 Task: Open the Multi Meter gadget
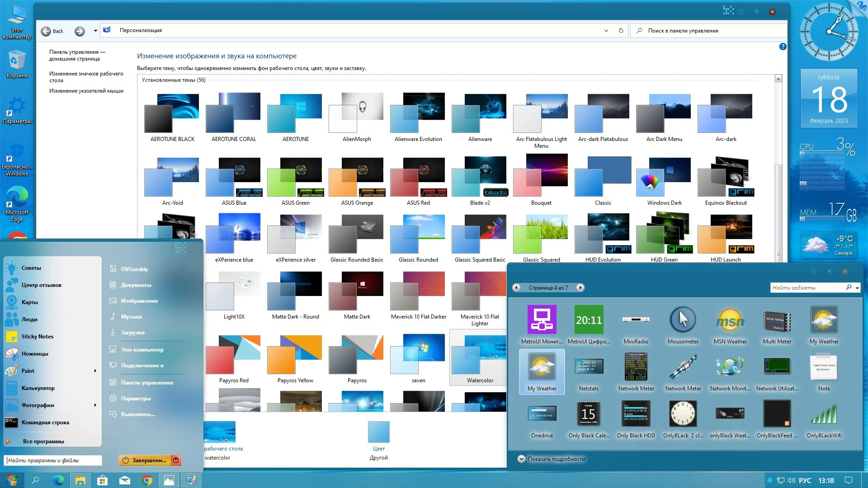777,320
